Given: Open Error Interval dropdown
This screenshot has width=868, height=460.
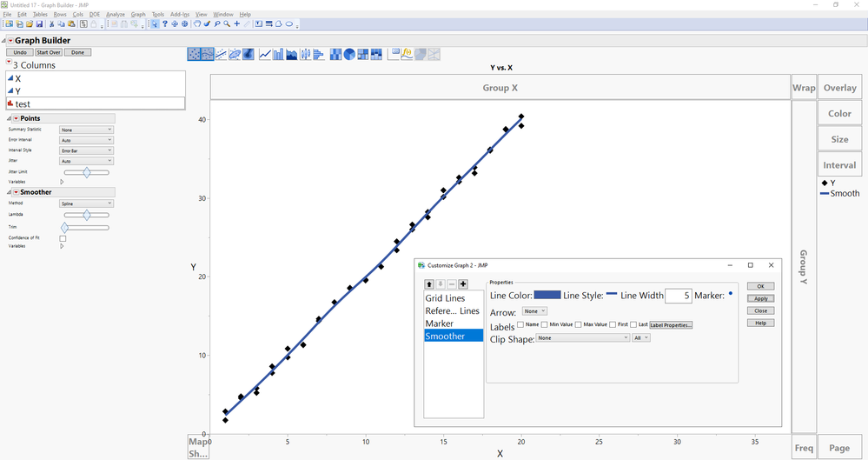Looking at the screenshot, I should [86, 140].
